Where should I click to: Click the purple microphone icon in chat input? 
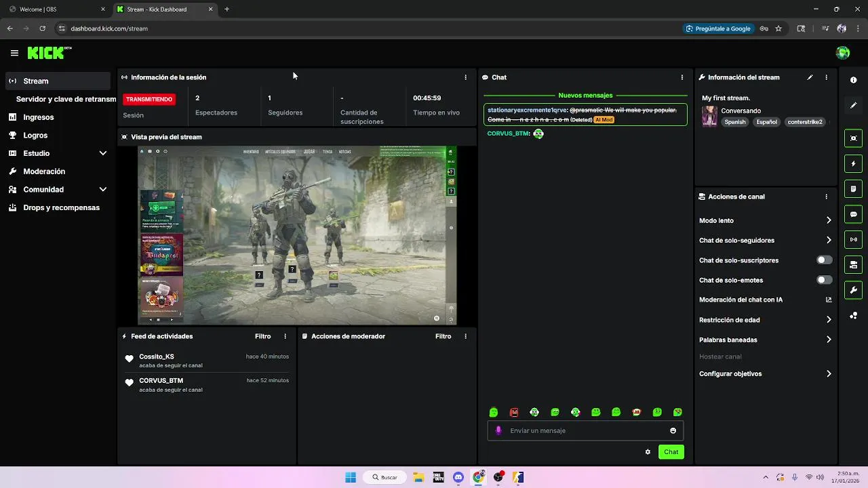point(499,430)
